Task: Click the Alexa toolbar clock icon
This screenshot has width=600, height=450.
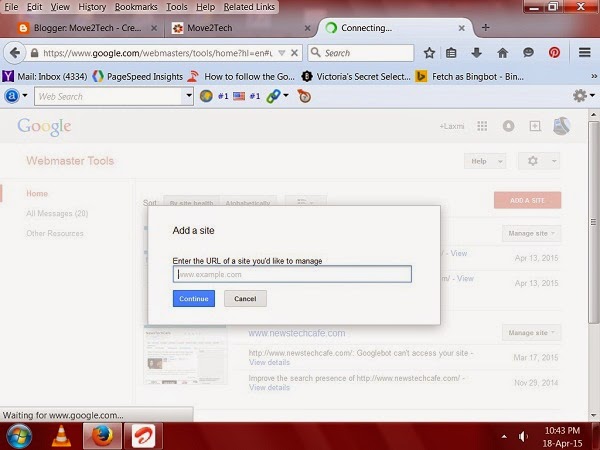Action: coord(304,96)
